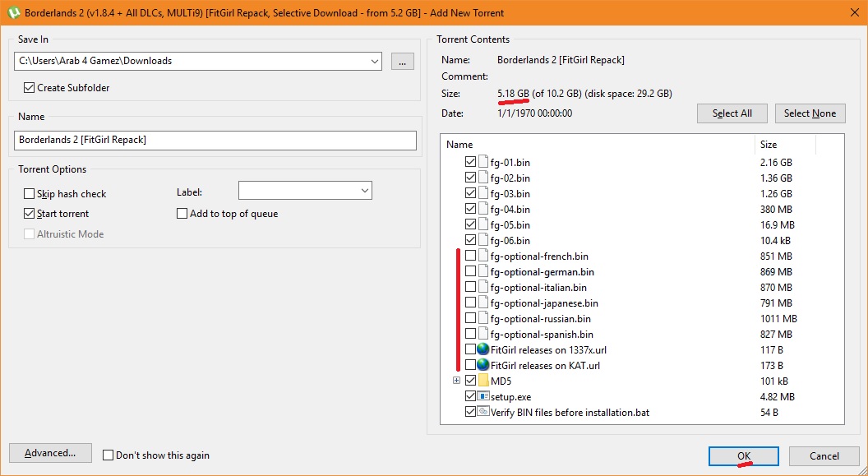Image resolution: width=868 pixels, height=476 pixels.
Task: Click the Cancel button
Action: [824, 456]
